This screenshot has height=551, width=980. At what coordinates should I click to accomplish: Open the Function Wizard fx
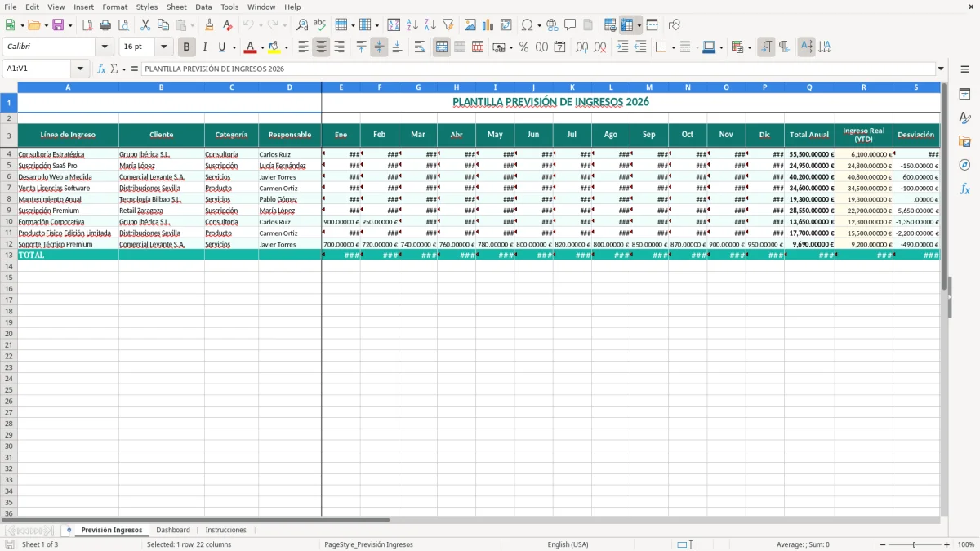tap(101, 69)
